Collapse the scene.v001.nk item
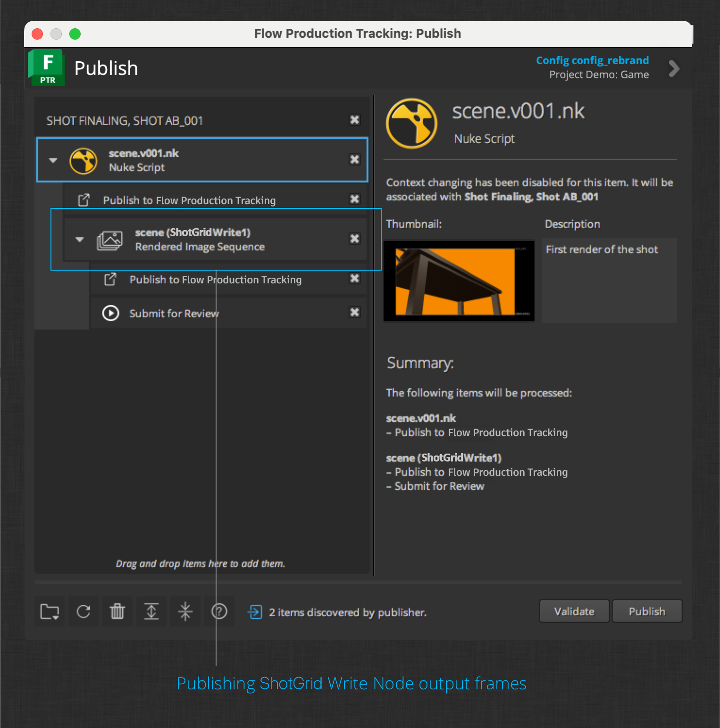720x728 pixels. [x=53, y=160]
